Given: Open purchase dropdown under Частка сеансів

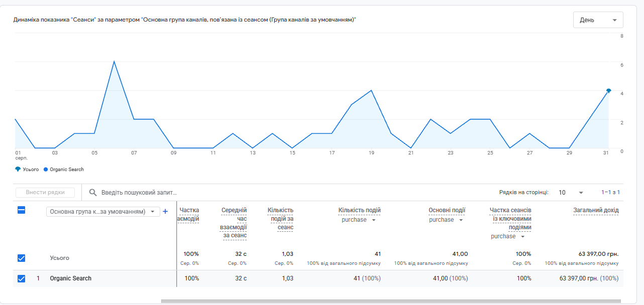Looking at the screenshot, I should (x=508, y=236).
